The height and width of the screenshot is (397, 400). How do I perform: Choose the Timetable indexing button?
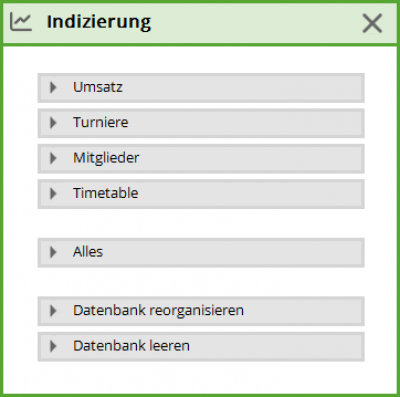pos(201,194)
